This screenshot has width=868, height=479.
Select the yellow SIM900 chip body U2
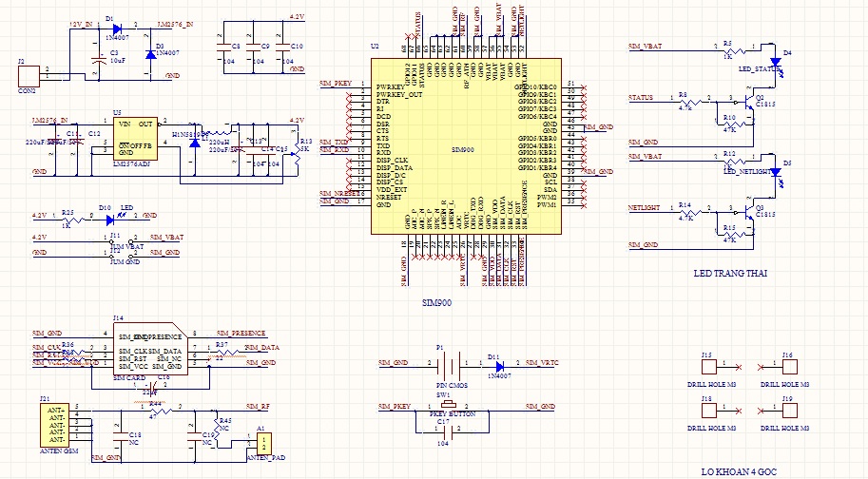[466, 146]
